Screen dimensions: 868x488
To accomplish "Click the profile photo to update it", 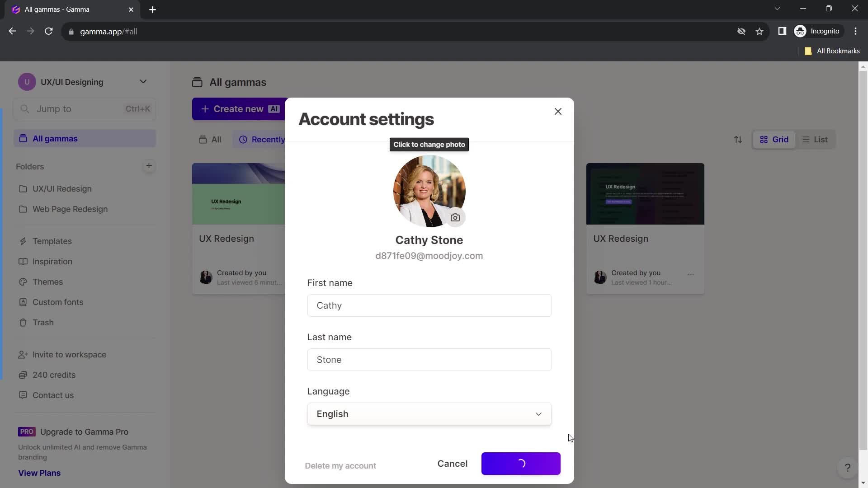I will (429, 191).
